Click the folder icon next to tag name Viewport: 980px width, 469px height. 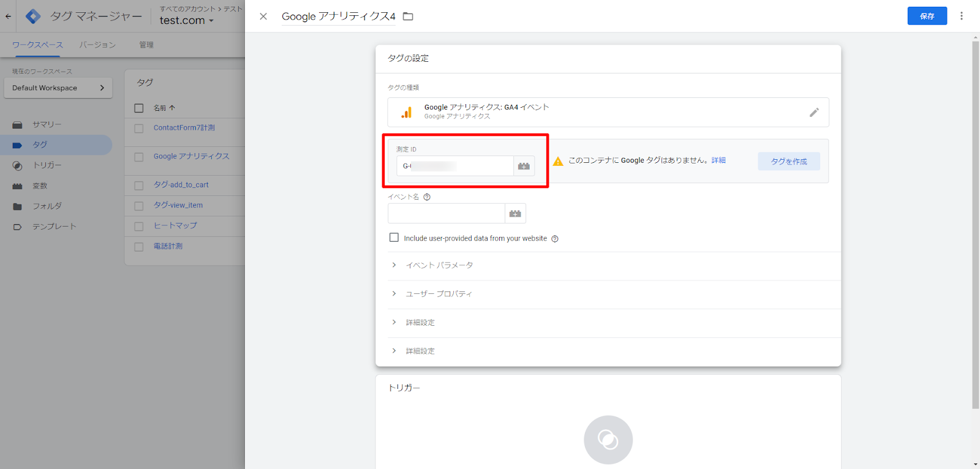click(x=408, y=17)
